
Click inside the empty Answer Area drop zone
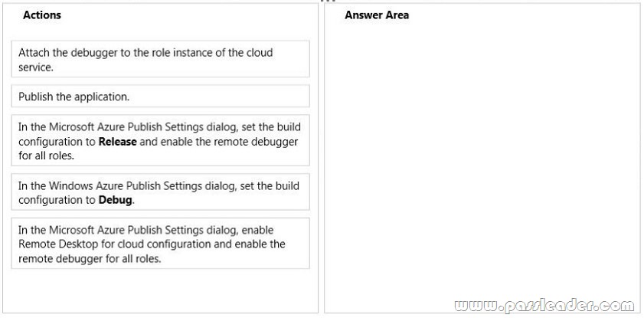pyautogui.click(x=482, y=164)
